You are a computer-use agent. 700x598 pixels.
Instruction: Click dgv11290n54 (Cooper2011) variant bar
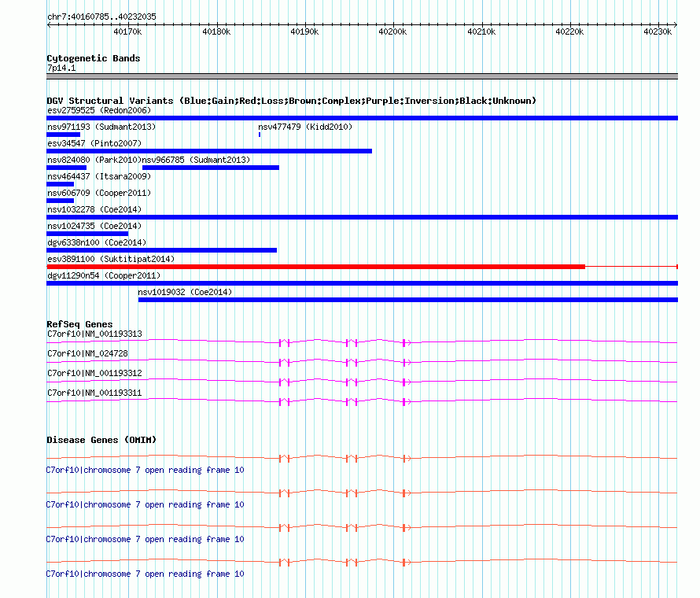tap(362, 283)
